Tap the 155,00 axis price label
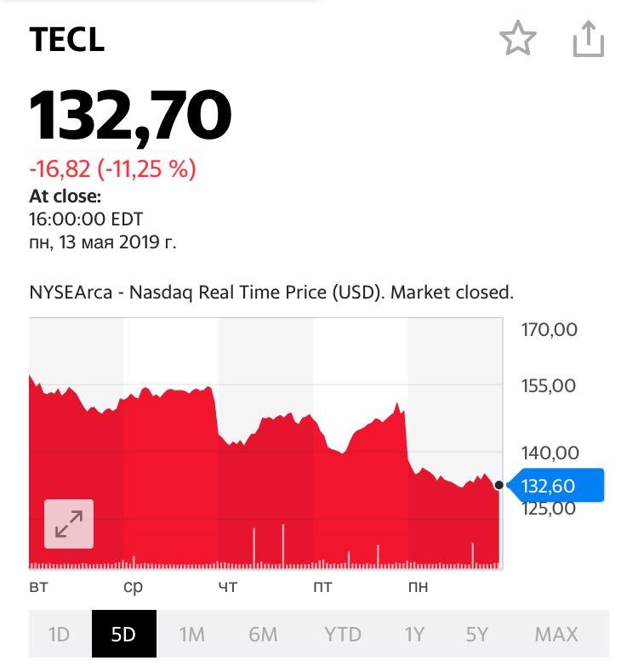638x672 pixels. (x=549, y=385)
